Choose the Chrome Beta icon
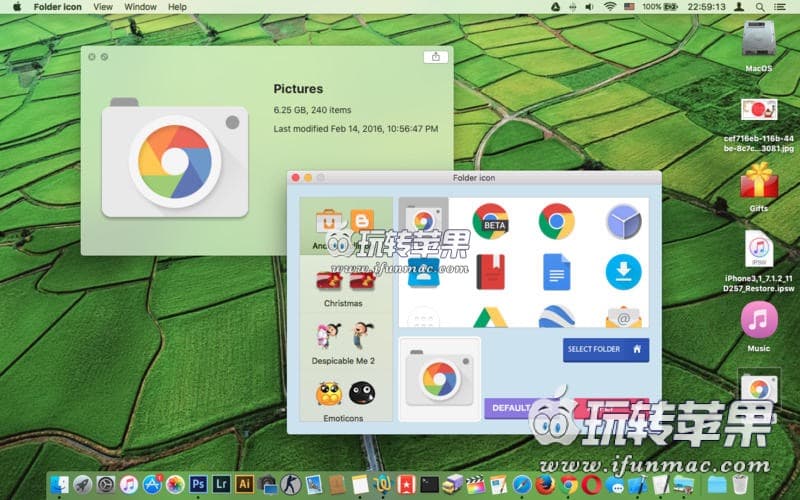 [x=490, y=221]
